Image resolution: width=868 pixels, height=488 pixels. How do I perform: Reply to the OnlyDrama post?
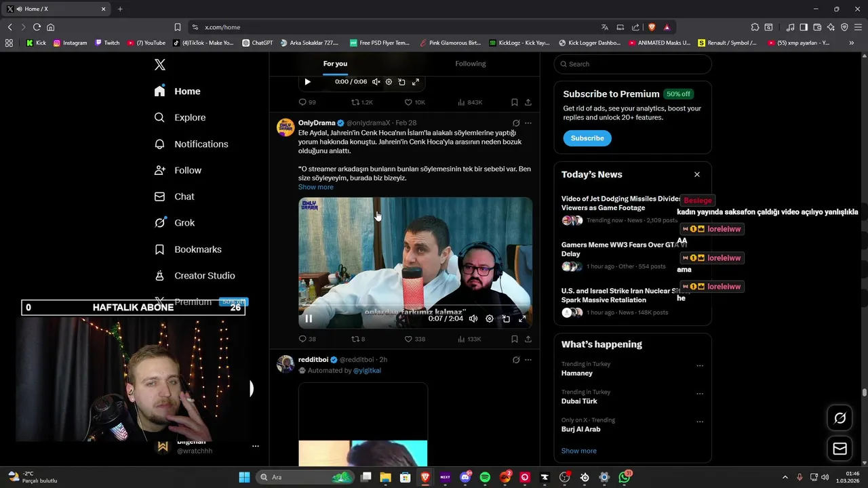(307, 339)
